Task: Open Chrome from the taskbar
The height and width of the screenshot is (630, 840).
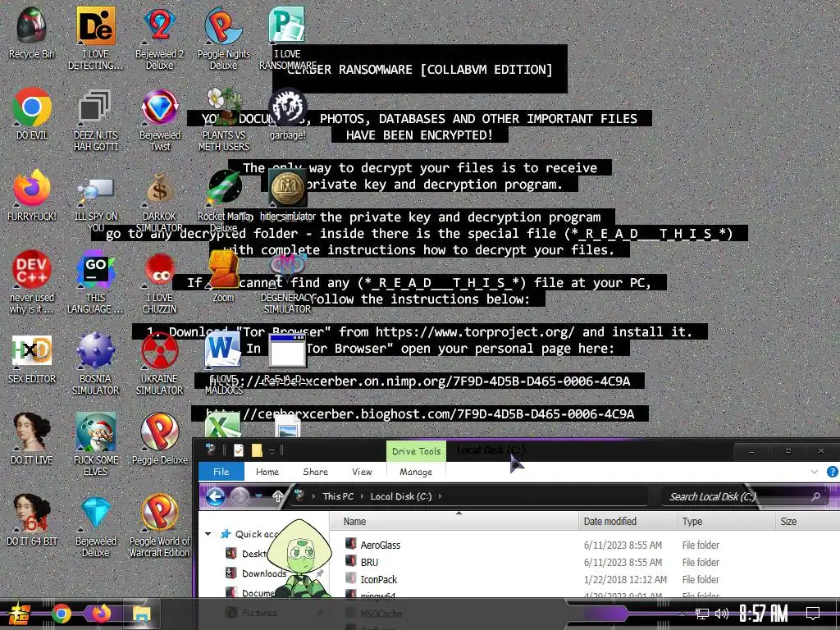Action: coord(61,614)
